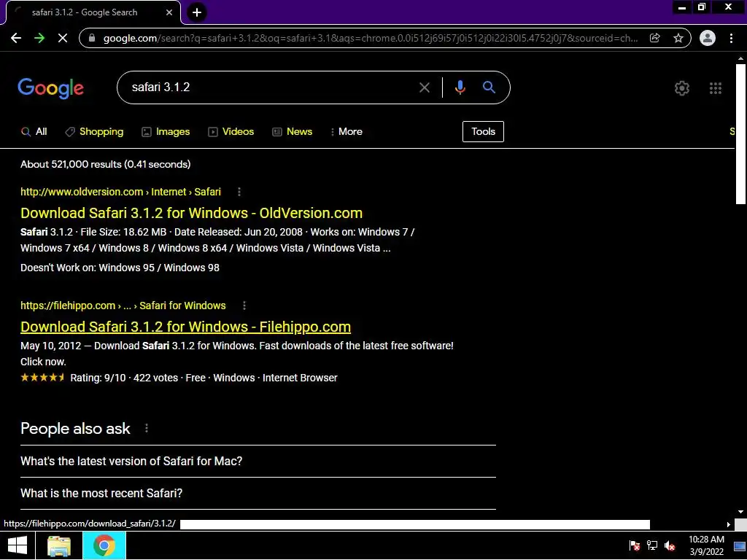Expand What's the latest version of Safari for Mac

click(x=258, y=461)
